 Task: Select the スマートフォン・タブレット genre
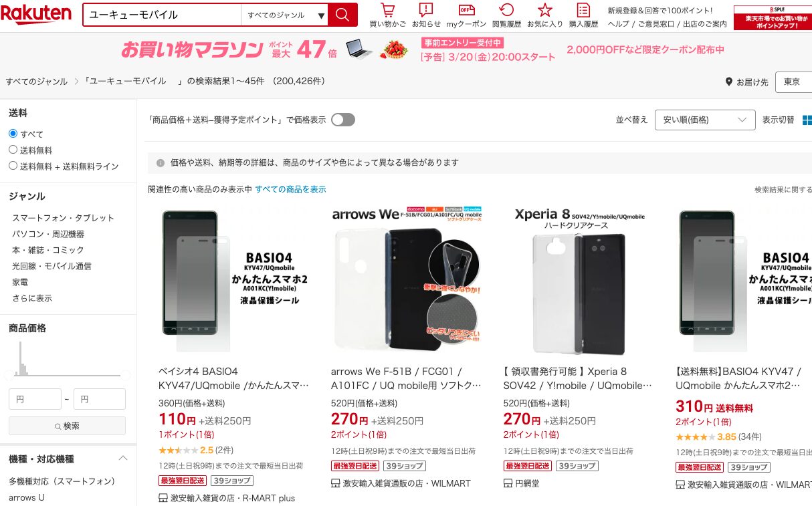(x=63, y=218)
